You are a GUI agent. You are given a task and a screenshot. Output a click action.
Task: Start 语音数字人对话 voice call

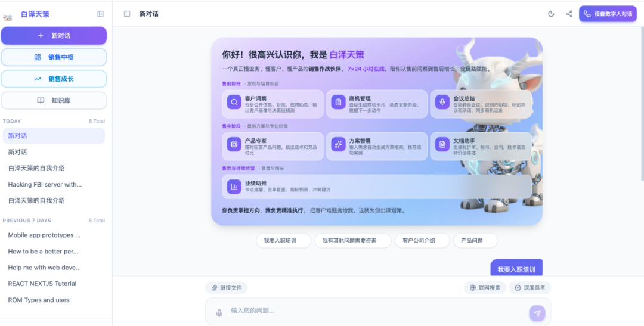(x=608, y=14)
